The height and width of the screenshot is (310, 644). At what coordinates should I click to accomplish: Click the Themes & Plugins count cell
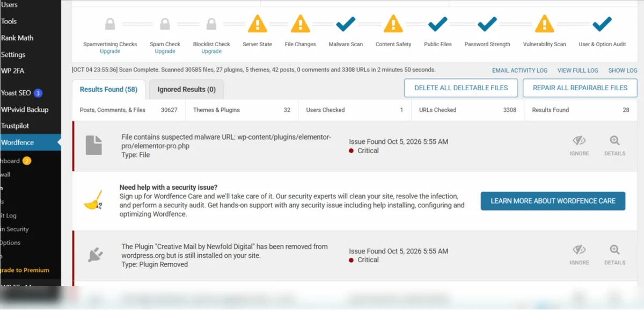[242, 110]
